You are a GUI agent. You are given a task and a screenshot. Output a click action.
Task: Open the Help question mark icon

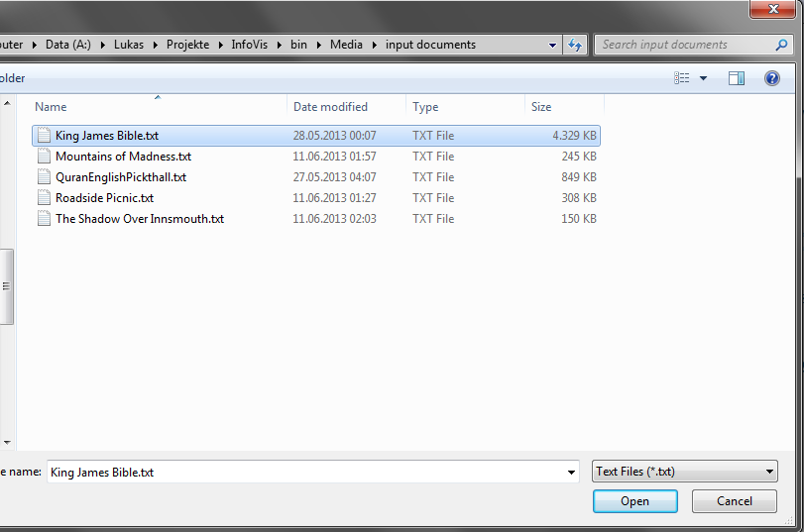(771, 78)
